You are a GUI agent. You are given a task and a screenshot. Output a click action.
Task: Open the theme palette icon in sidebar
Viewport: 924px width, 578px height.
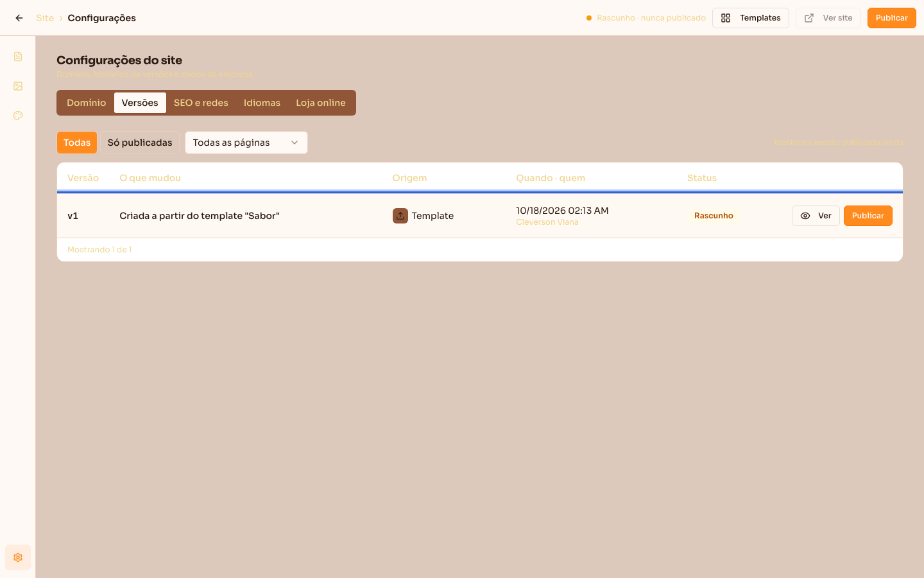coord(18,116)
